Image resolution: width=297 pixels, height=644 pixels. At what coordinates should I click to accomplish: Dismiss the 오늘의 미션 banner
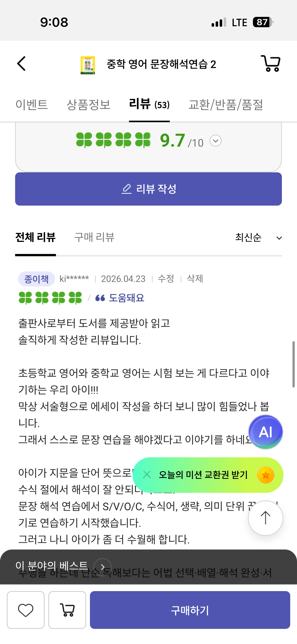pos(147,475)
